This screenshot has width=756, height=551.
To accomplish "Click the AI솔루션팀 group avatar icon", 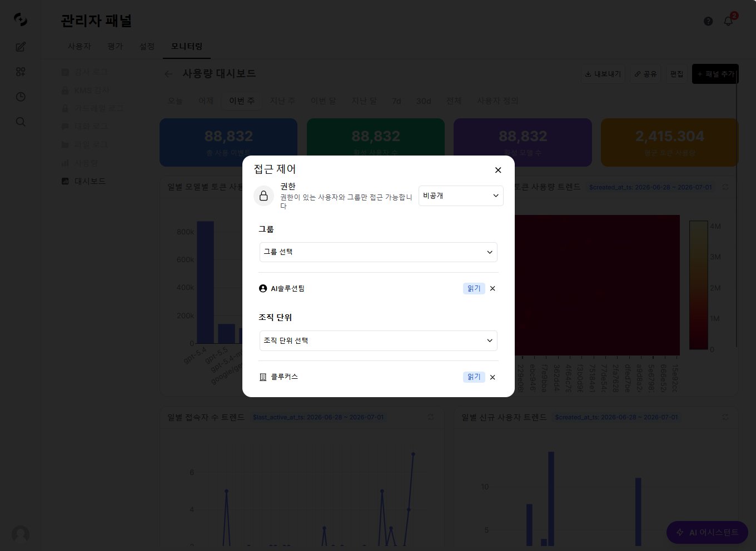I will 263,288.
